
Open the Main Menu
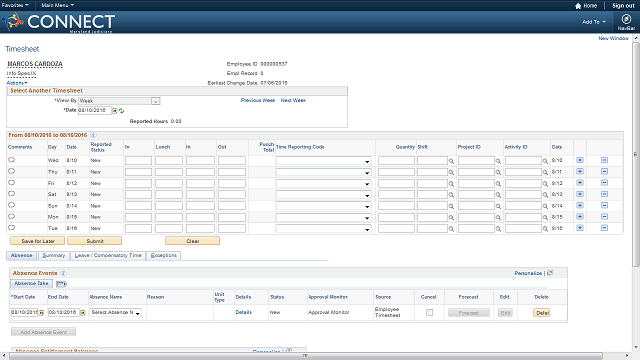(58, 5)
